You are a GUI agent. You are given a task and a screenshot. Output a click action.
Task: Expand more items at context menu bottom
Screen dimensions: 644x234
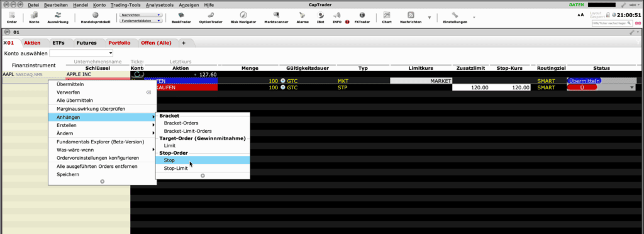[x=103, y=181]
